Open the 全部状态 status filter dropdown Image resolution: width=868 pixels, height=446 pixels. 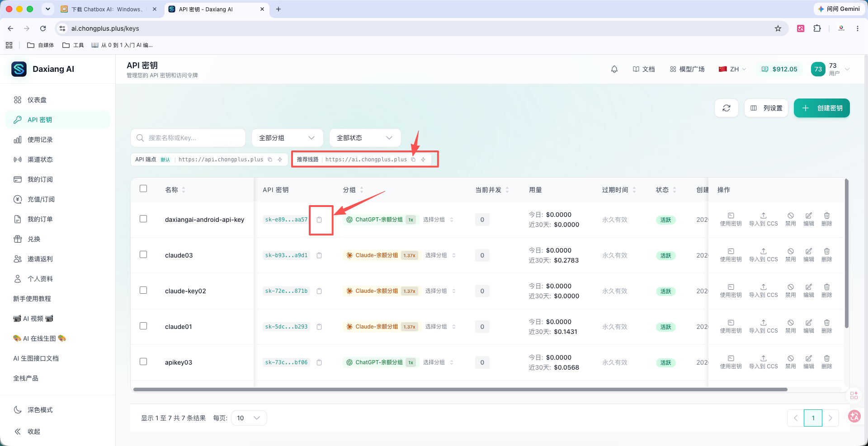point(365,138)
